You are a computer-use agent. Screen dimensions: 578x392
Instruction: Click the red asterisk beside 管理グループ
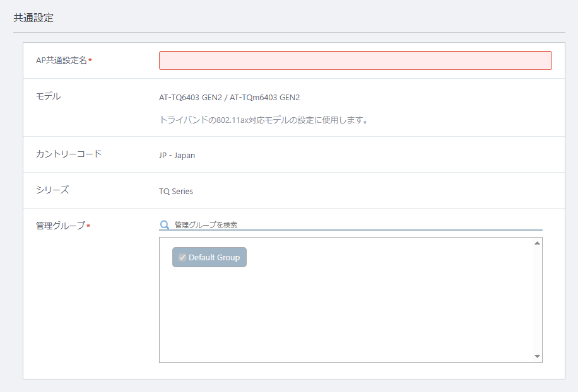click(x=88, y=226)
